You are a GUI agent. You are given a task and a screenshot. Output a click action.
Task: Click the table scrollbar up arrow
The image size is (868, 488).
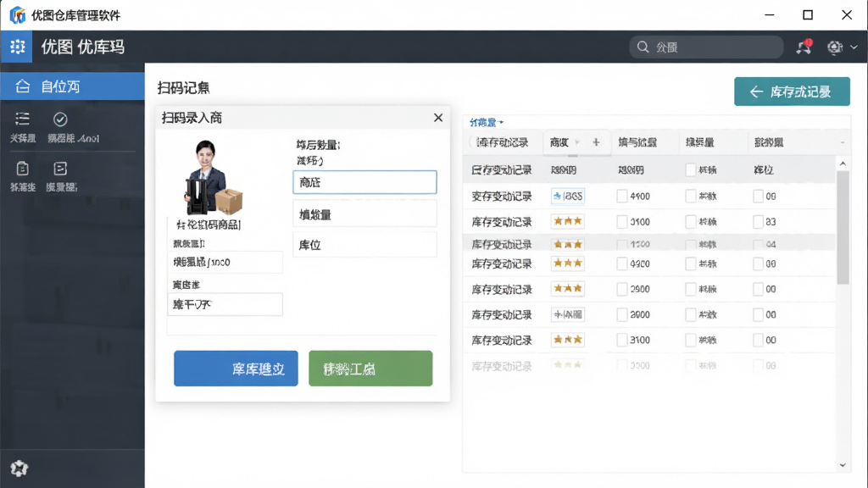[843, 164]
